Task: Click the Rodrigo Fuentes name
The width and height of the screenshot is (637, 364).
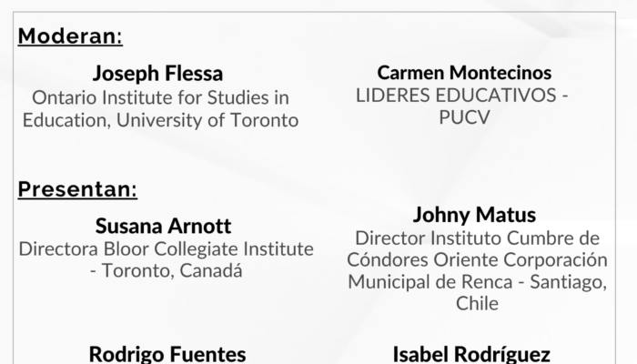Action: tap(167, 354)
